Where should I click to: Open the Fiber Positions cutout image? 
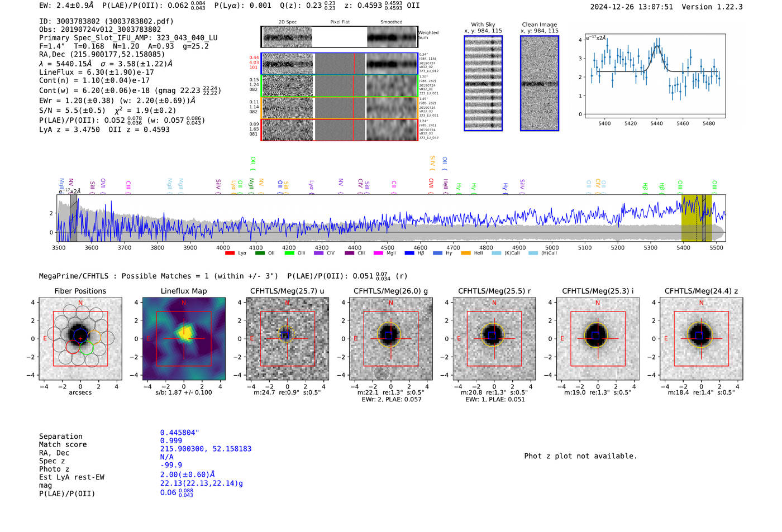point(80,339)
